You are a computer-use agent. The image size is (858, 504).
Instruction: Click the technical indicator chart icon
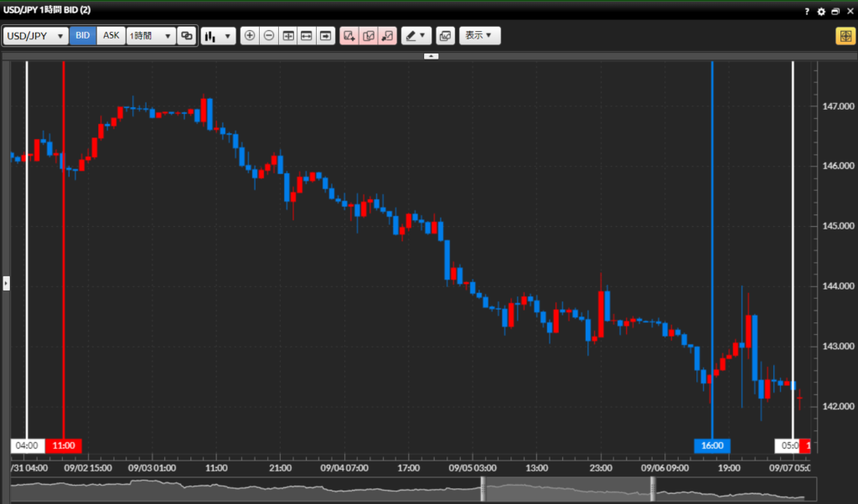[x=444, y=36]
